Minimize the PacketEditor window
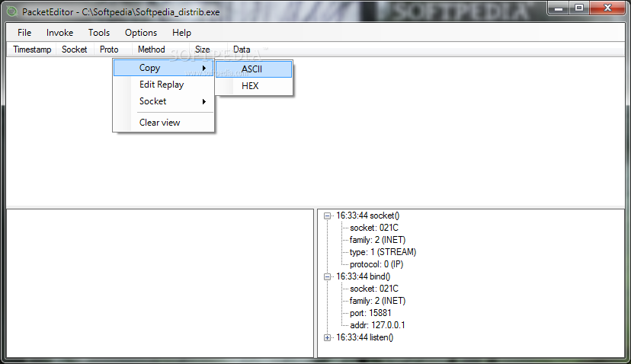The width and height of the screenshot is (631, 364). click(559, 8)
